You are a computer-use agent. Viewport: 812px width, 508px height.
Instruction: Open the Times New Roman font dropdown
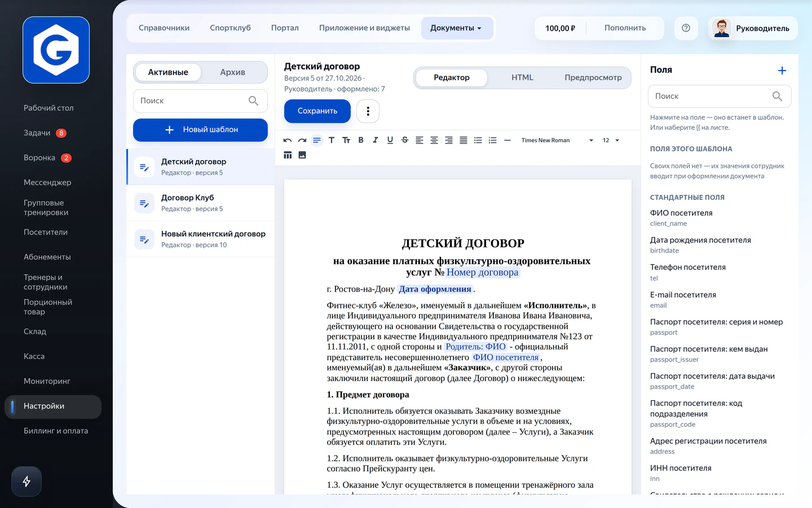click(x=557, y=141)
